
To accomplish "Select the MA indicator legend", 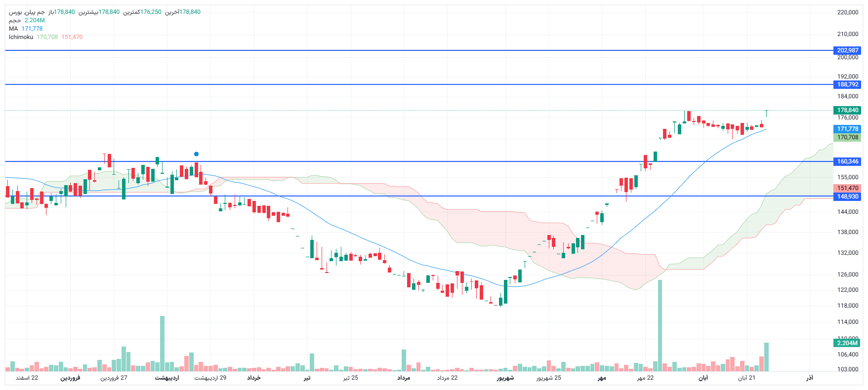I will 13,29.
